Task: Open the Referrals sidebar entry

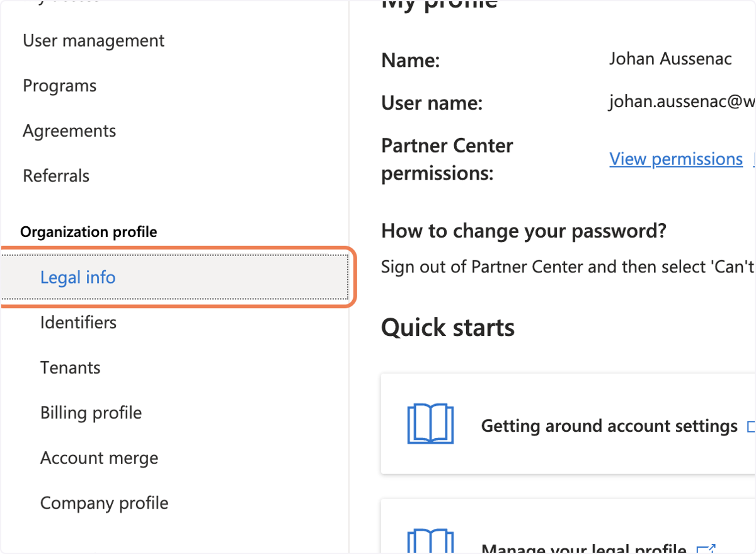Action: click(x=56, y=176)
